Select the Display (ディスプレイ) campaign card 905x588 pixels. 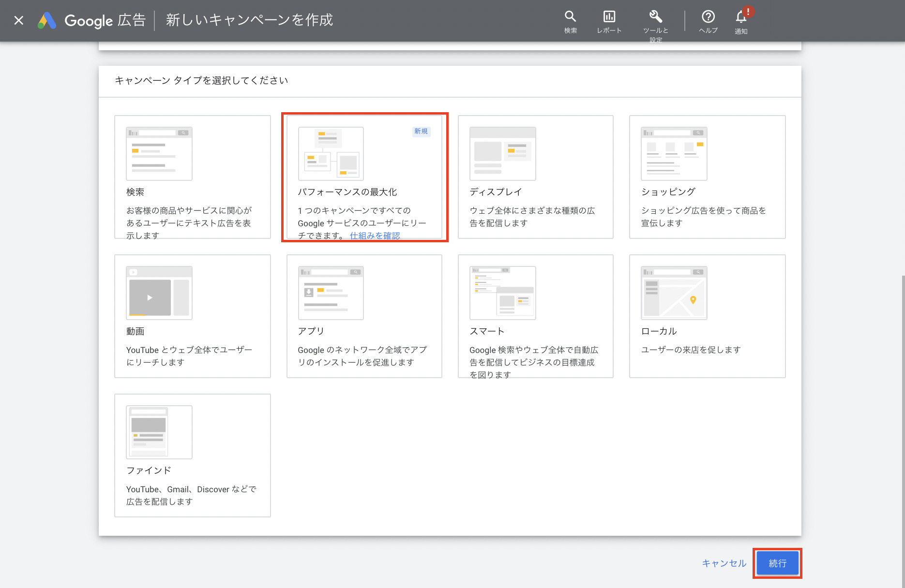point(535,177)
